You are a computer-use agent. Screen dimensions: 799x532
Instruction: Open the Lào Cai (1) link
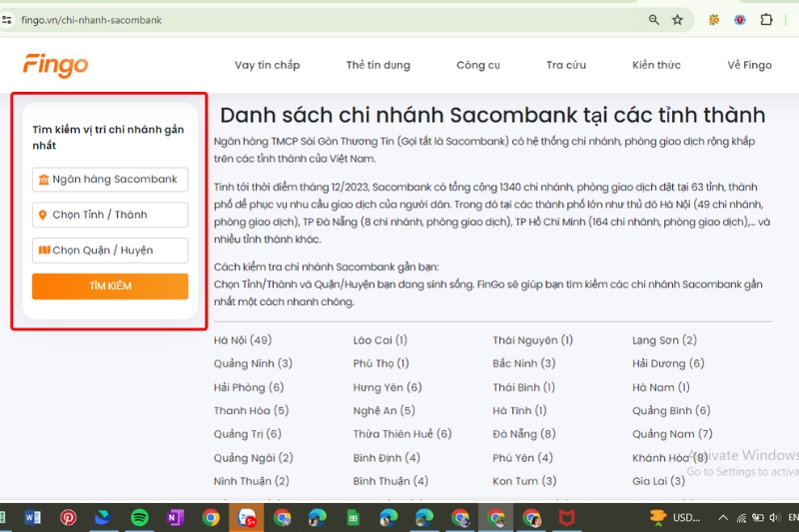(x=381, y=340)
